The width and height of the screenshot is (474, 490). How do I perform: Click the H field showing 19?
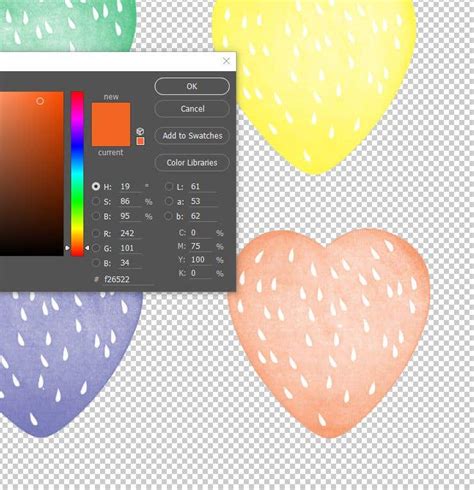click(131, 187)
